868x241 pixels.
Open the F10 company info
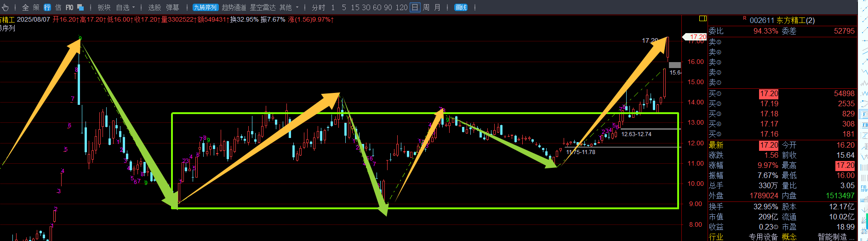coord(69,7)
